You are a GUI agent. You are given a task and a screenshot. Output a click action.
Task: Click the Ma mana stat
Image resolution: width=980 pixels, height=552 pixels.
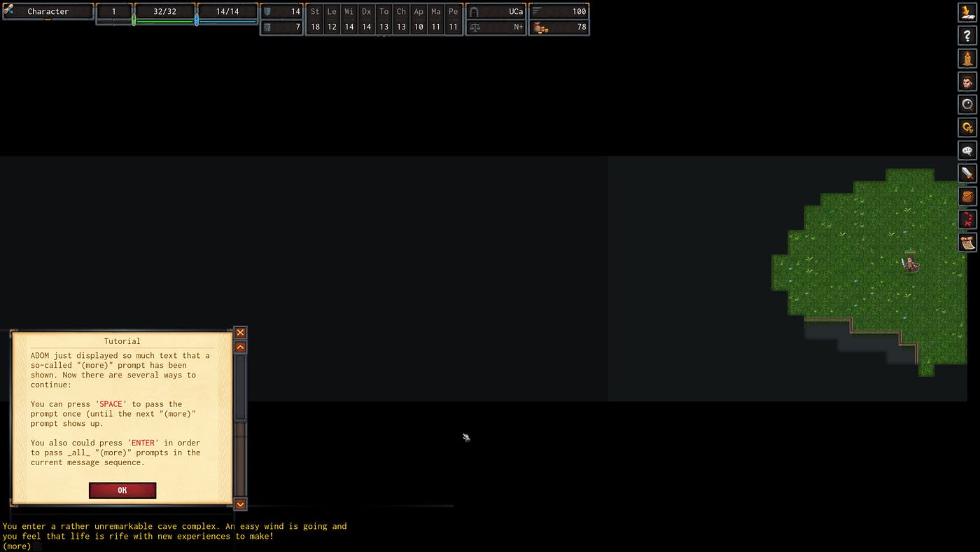[436, 20]
